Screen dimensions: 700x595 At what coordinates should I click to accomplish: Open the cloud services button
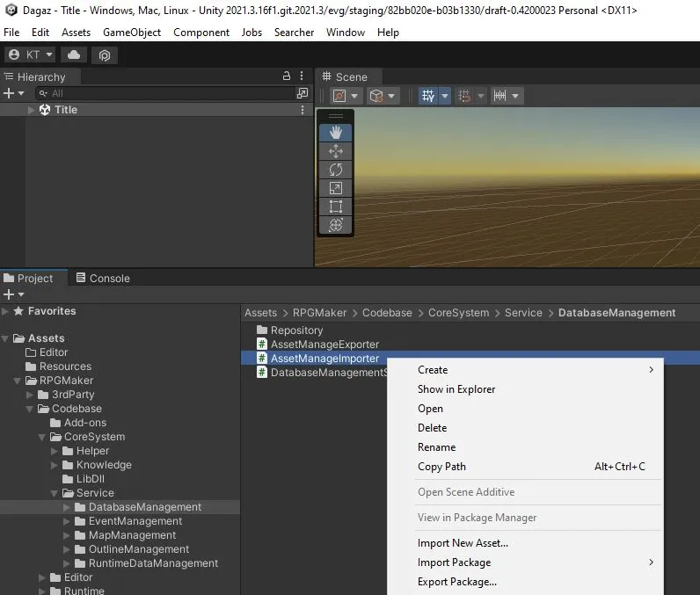pos(74,54)
